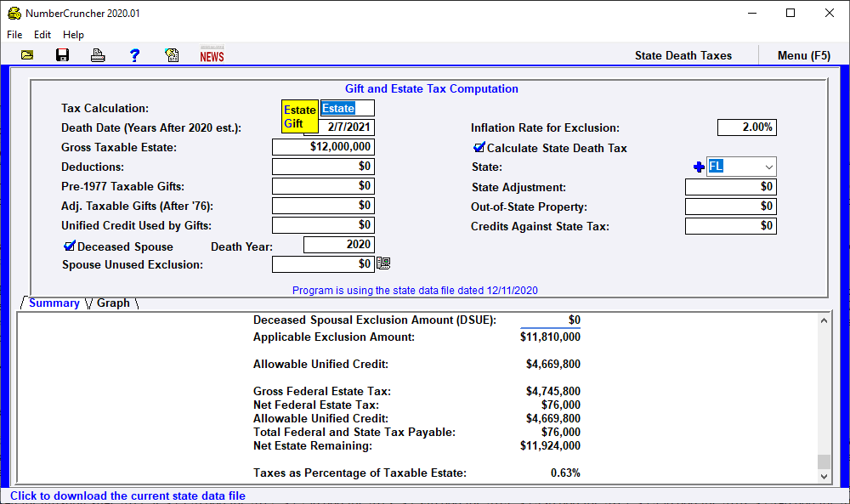Viewport: 850px width, 504px height.
Task: Open the Help menu
Action: (73, 35)
